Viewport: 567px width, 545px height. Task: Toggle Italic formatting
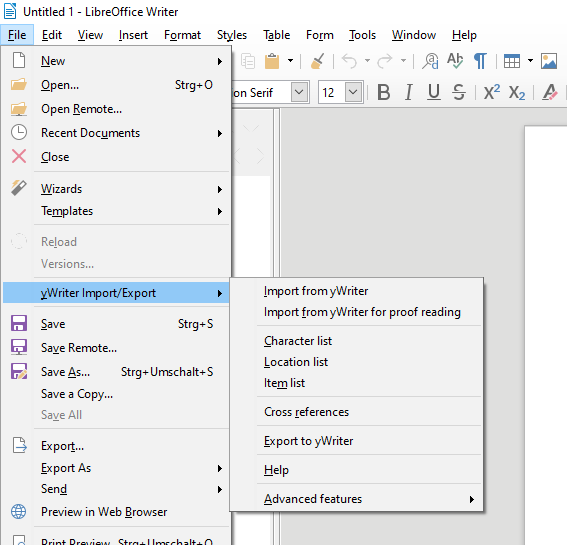pyautogui.click(x=409, y=92)
